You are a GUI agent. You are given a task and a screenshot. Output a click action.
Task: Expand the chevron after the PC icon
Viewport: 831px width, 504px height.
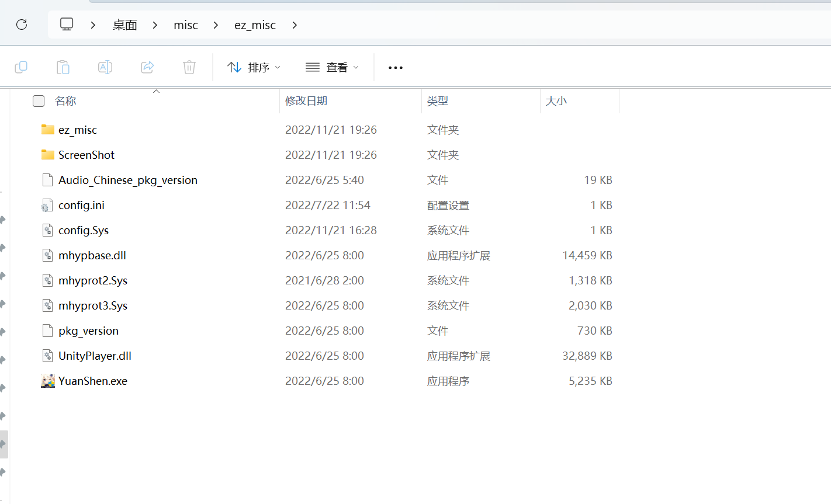93,25
